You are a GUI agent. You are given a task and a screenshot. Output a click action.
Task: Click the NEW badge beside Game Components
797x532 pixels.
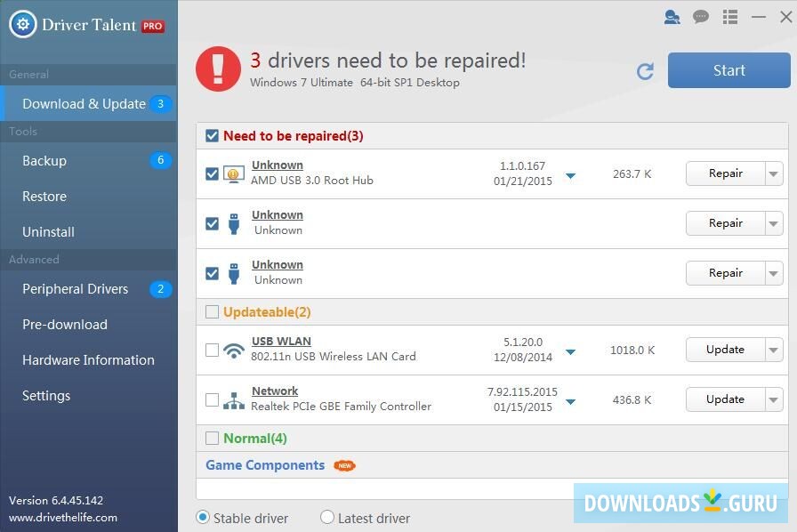pos(344,465)
